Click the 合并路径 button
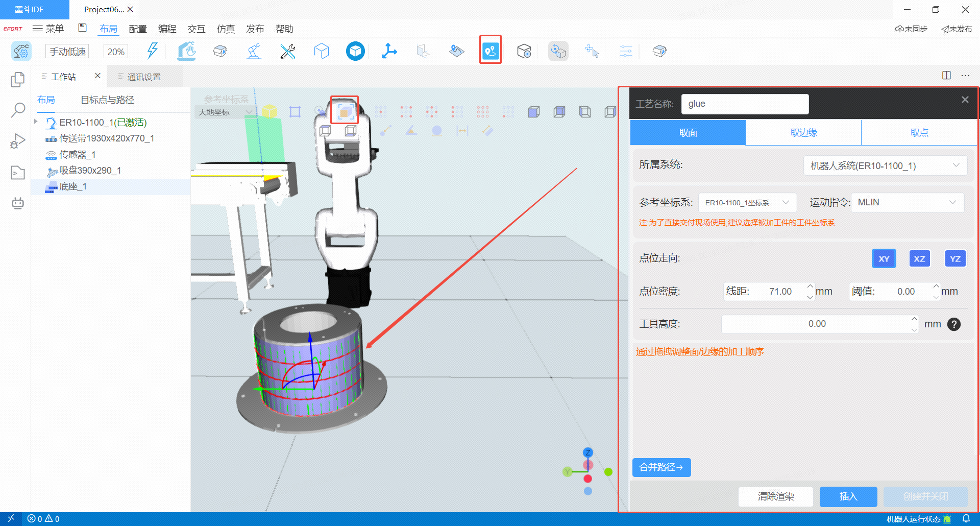 pyautogui.click(x=661, y=467)
